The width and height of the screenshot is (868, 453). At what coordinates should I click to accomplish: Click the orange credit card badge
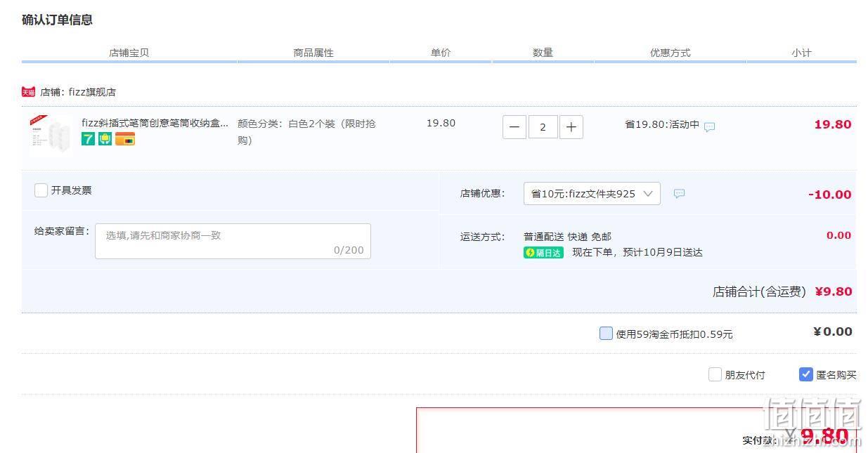click(125, 139)
